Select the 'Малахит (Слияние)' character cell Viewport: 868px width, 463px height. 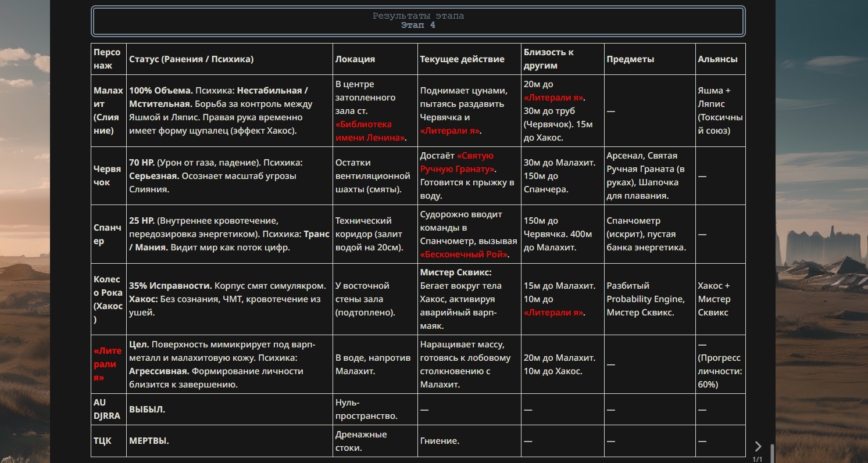108,110
